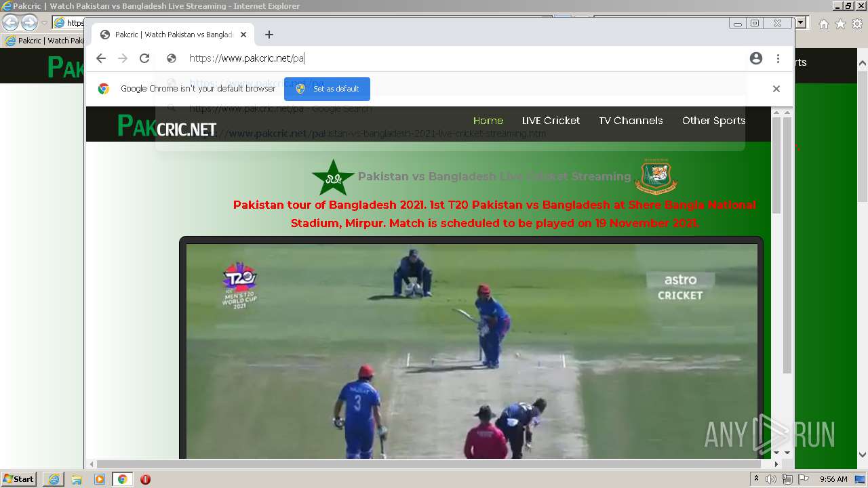Click Chrome horizontal scrollbar left arrow

93,464
